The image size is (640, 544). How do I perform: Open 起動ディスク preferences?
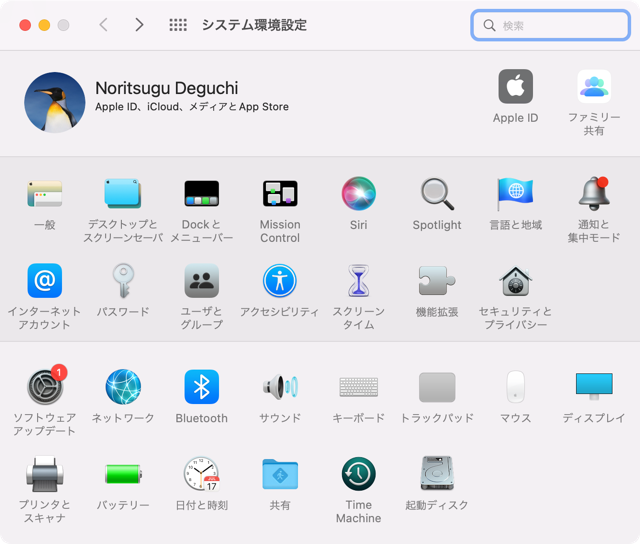tap(437, 474)
